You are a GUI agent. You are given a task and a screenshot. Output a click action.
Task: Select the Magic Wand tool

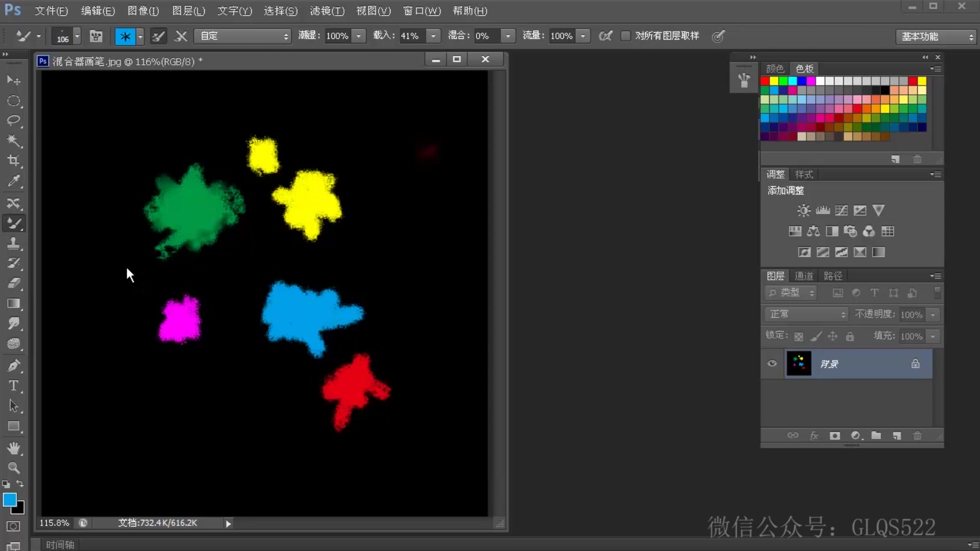pos(14,140)
